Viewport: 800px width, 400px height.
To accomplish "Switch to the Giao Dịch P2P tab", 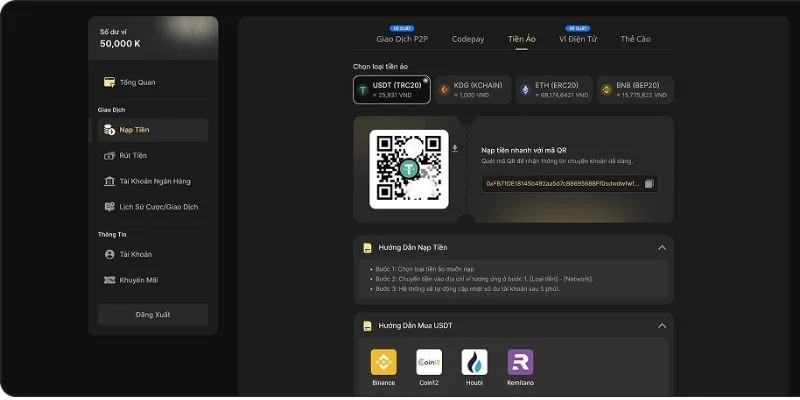I will point(402,39).
